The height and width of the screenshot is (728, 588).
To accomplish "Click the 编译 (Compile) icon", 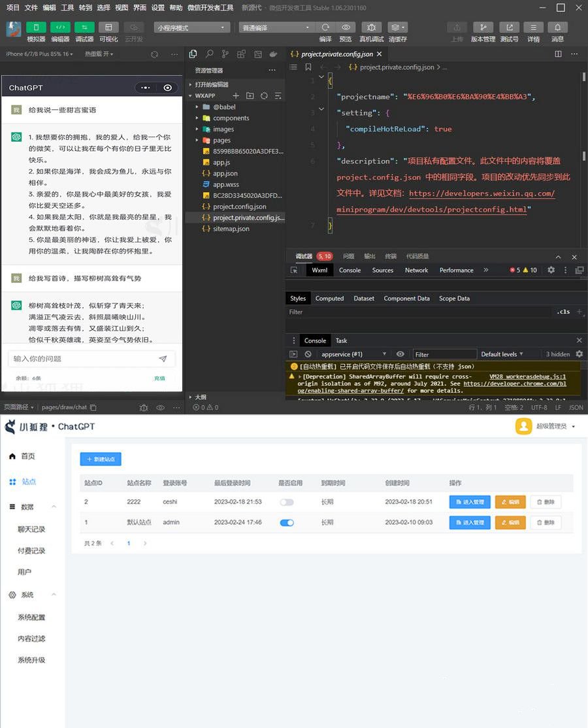I will coord(326,27).
